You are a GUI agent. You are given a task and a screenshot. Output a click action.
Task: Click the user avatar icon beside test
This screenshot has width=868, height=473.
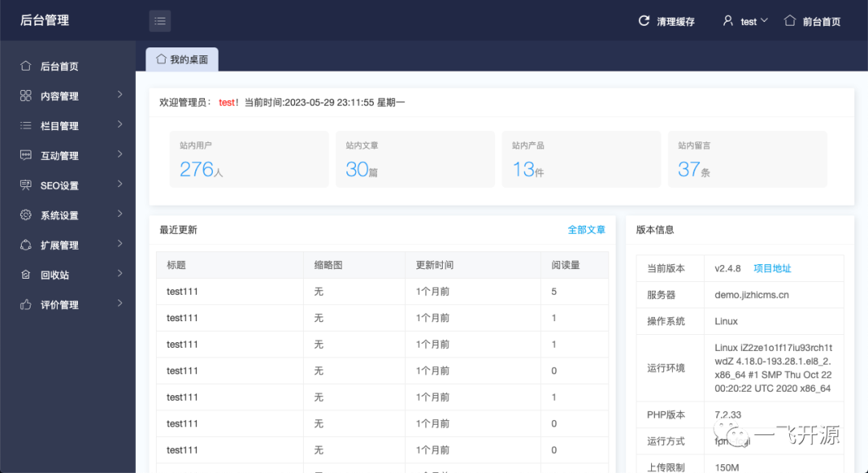pos(728,21)
